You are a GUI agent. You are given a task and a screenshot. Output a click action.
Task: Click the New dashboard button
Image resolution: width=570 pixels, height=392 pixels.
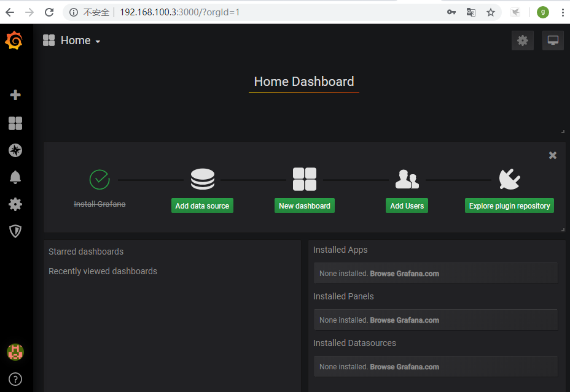(305, 206)
